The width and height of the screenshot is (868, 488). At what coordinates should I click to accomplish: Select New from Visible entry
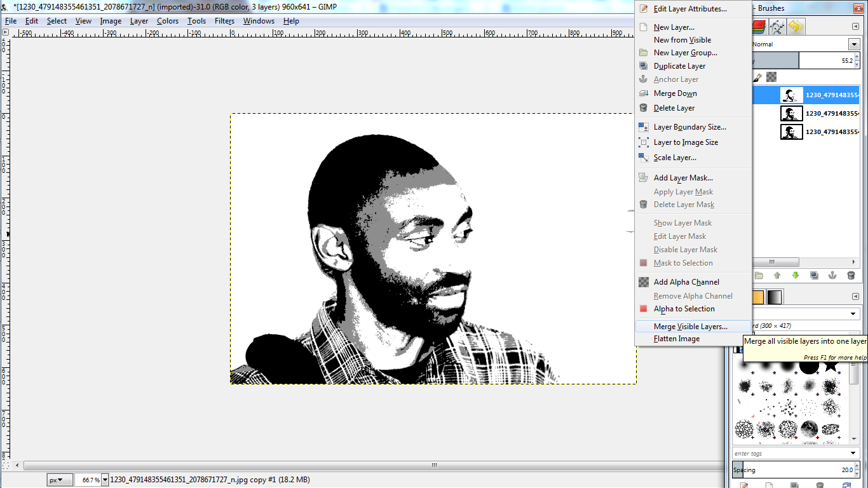[x=682, y=40]
